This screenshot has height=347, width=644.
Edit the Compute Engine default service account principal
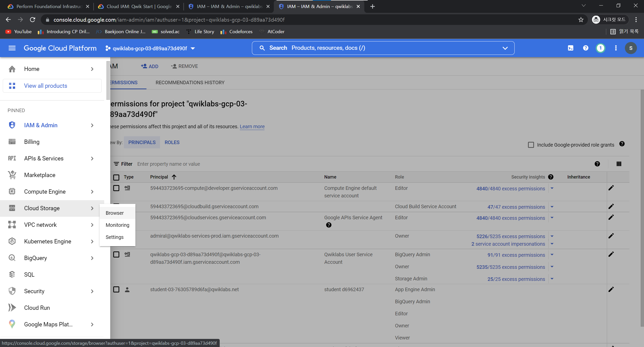pos(611,188)
